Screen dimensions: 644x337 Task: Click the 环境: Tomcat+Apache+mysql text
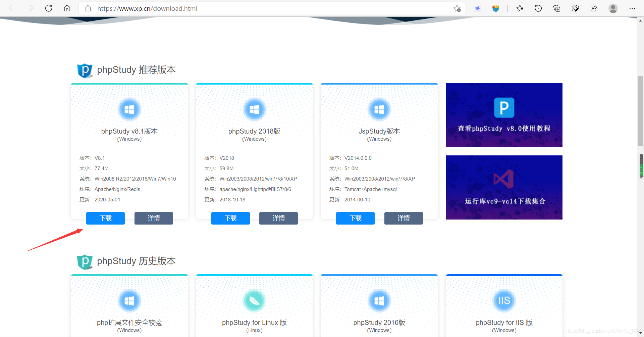[x=363, y=189]
